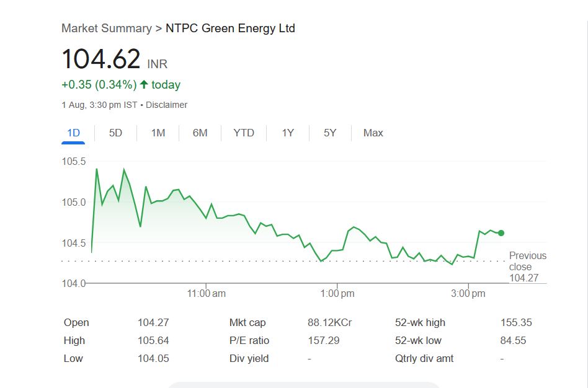Click the 3:00 pm axis label

coord(468,293)
